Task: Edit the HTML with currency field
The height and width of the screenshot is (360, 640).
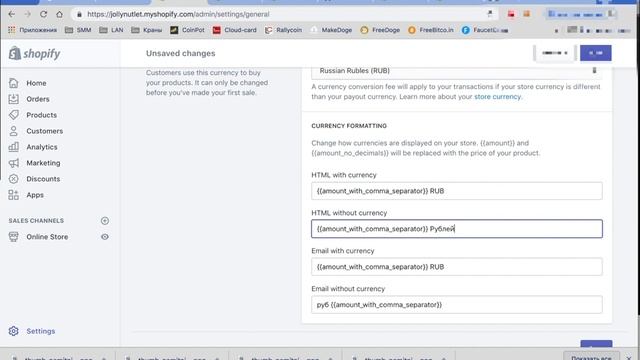Action: coord(457,191)
